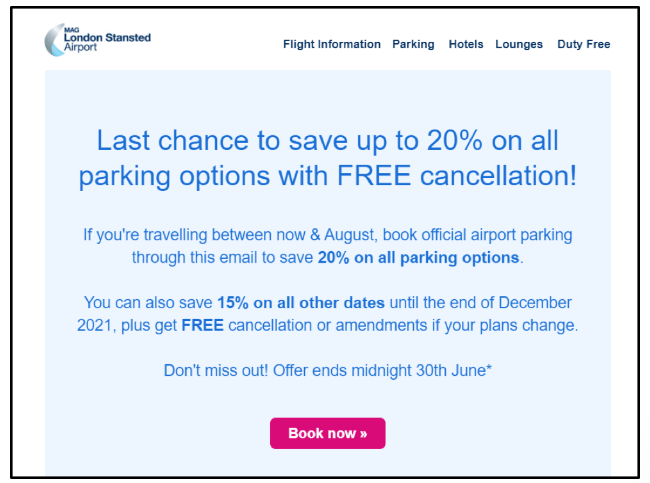Click the small MAG label above the logo text

click(71, 30)
